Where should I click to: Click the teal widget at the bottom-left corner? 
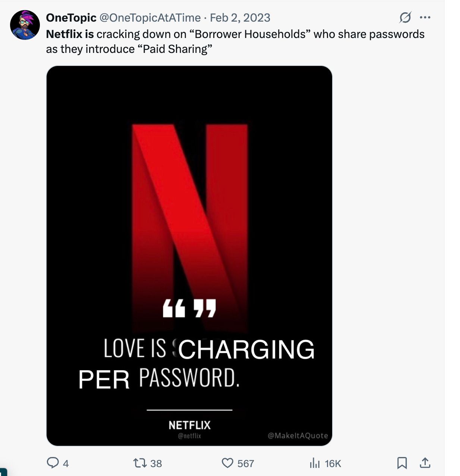pyautogui.click(x=3, y=472)
